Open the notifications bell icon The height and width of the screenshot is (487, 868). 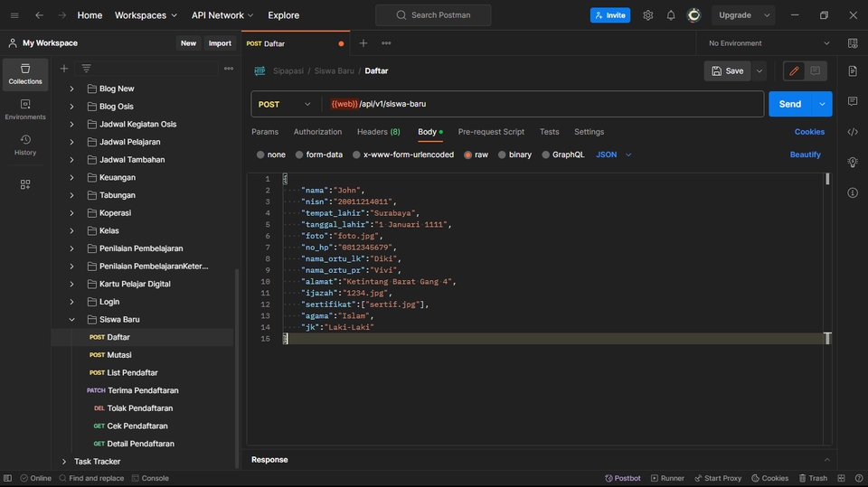click(671, 15)
